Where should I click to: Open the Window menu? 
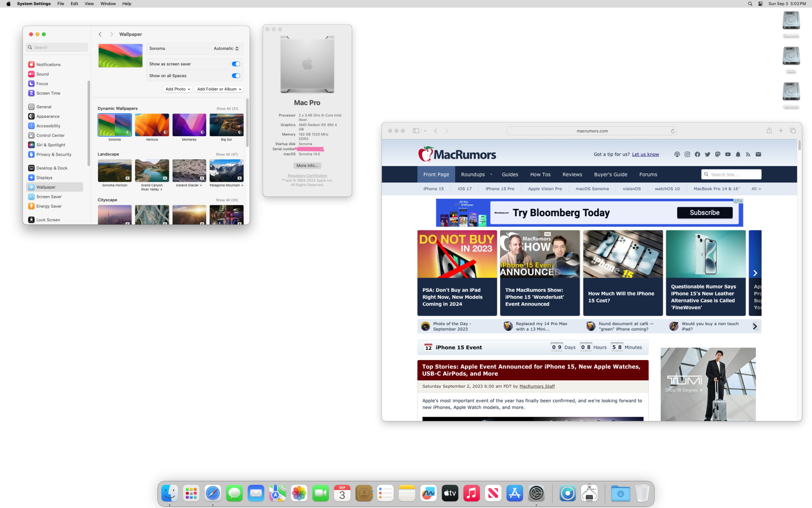tap(108, 4)
